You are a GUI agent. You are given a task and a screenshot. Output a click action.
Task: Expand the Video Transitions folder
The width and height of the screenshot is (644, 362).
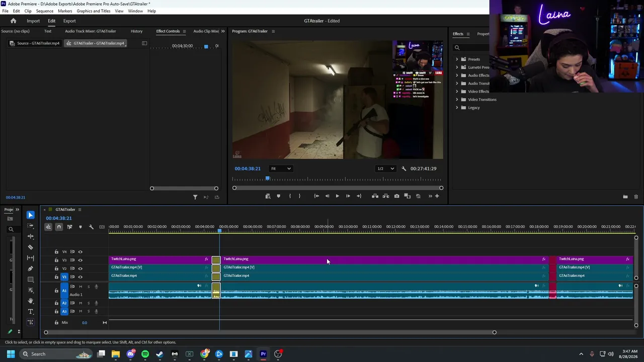[457, 100]
